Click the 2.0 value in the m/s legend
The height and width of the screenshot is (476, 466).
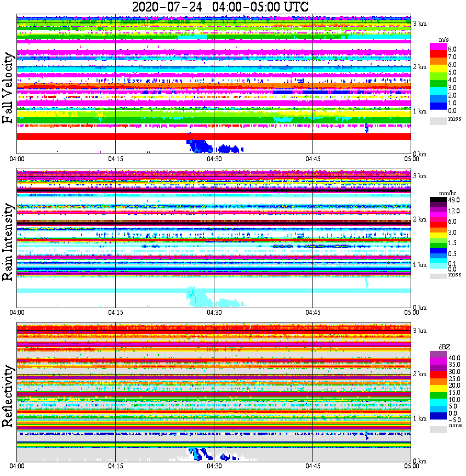452,95
